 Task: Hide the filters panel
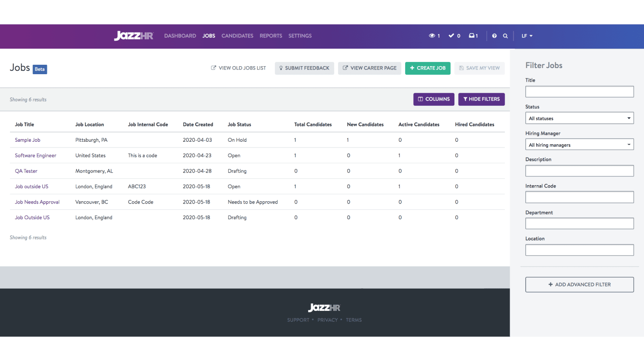point(481,99)
